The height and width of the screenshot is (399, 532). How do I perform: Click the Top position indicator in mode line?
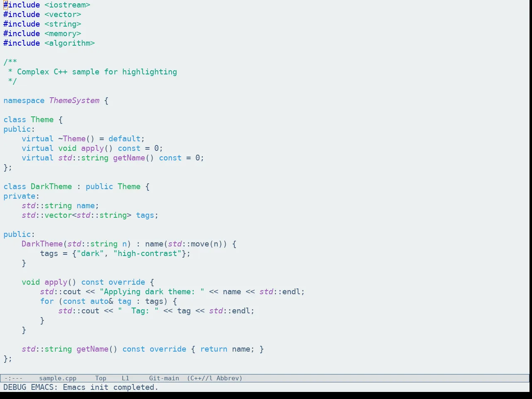101,378
